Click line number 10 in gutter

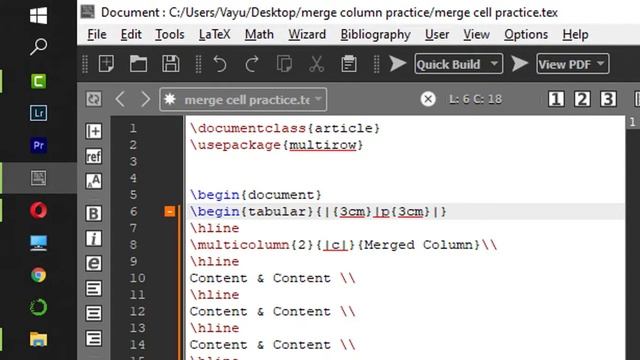(x=138, y=278)
